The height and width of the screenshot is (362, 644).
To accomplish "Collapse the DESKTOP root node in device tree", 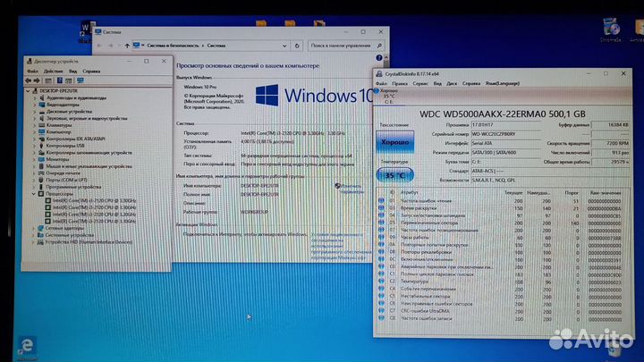I will coord(29,88).
